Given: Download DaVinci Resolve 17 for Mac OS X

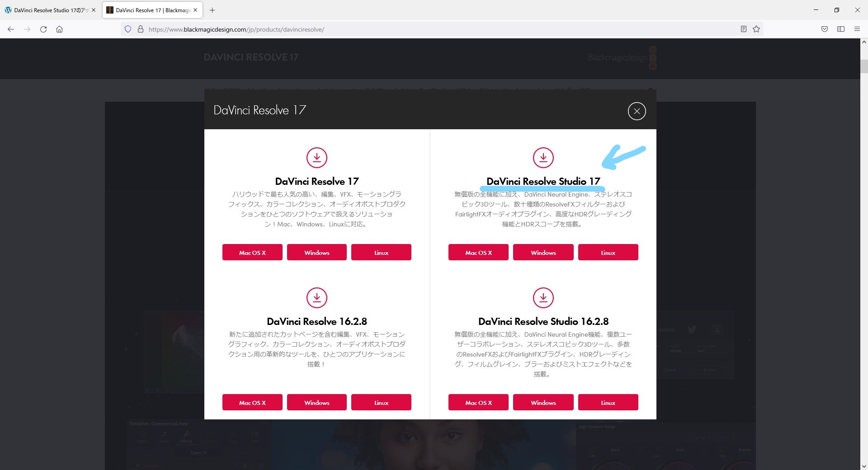Looking at the screenshot, I should (252, 252).
